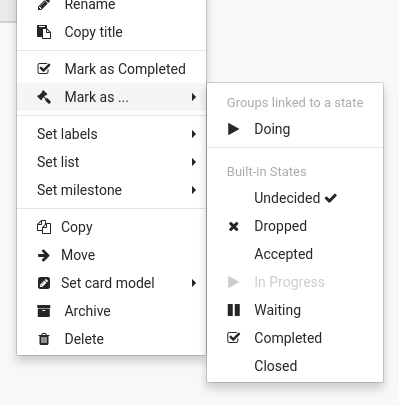Expand the Set milestone submenu arrow

194,190
